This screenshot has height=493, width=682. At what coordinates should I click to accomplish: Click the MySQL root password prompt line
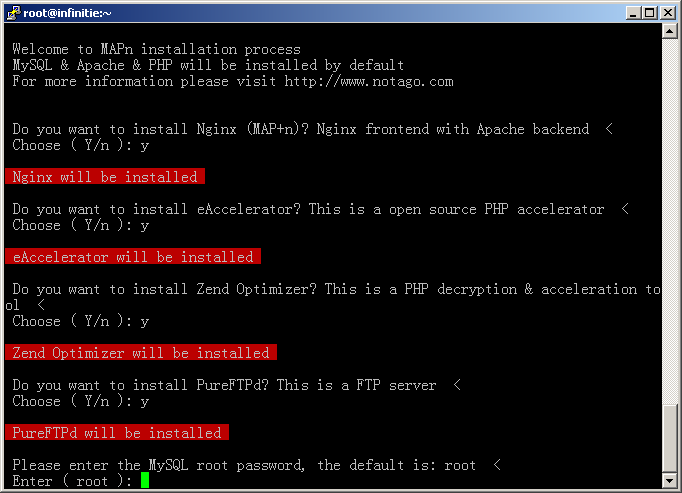(257, 465)
